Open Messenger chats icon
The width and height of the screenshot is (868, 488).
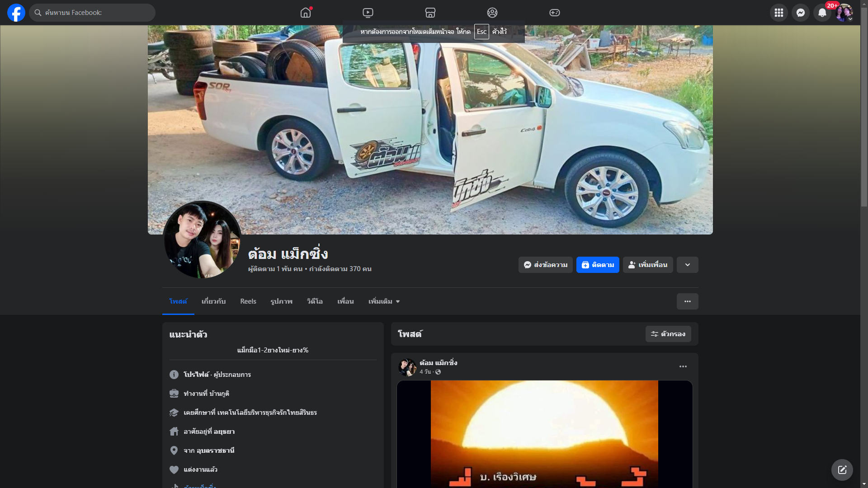(x=800, y=13)
